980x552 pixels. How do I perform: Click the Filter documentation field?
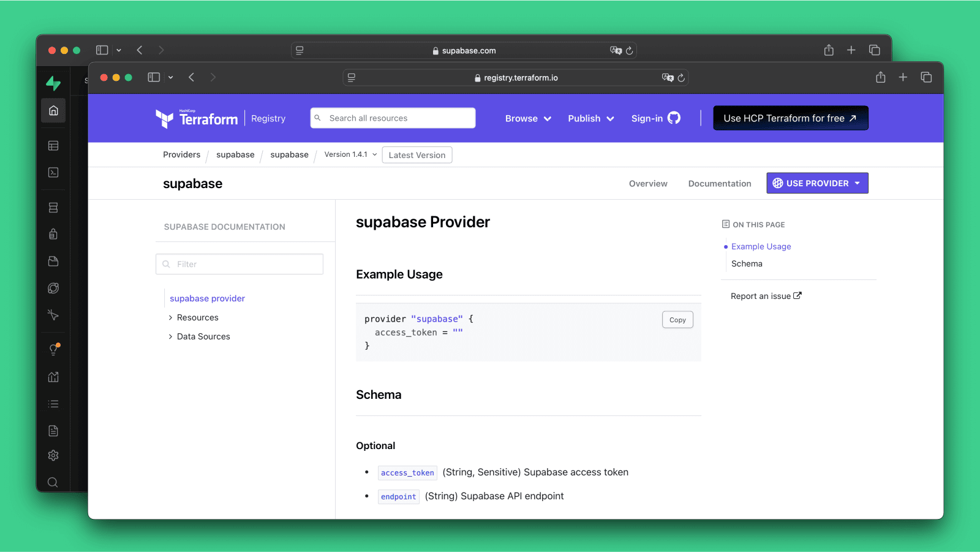(x=239, y=264)
